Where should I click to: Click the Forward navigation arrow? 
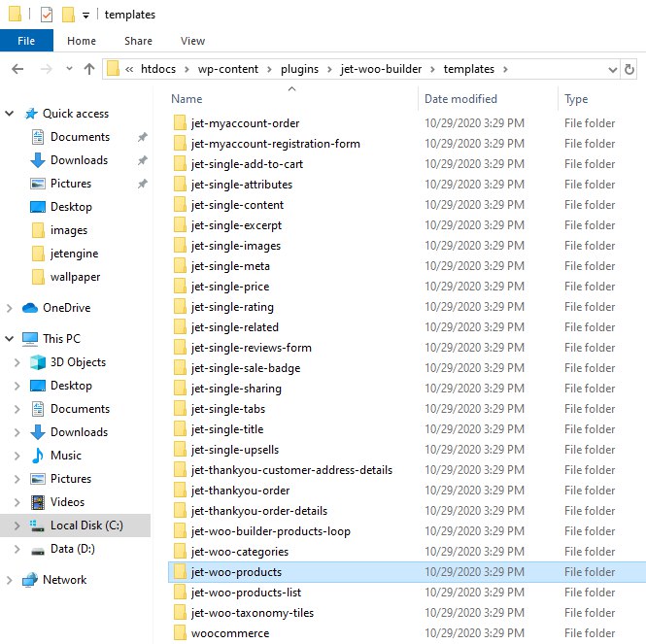pyautogui.click(x=47, y=69)
